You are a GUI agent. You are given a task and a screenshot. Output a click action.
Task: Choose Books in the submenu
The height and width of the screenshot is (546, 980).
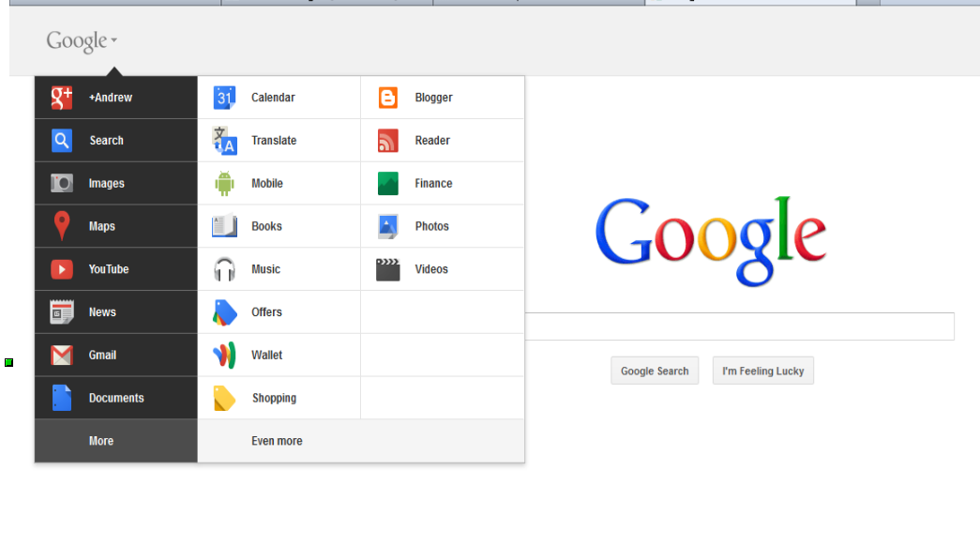(x=279, y=226)
